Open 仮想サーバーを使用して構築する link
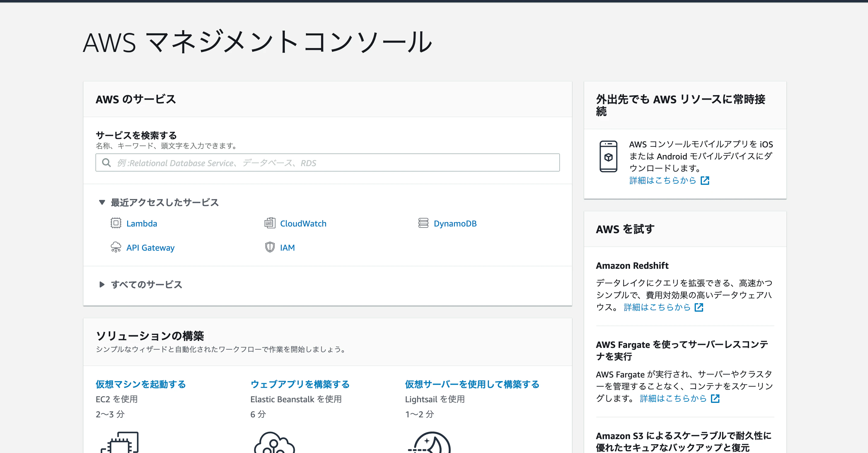The image size is (868, 453). pos(472,384)
